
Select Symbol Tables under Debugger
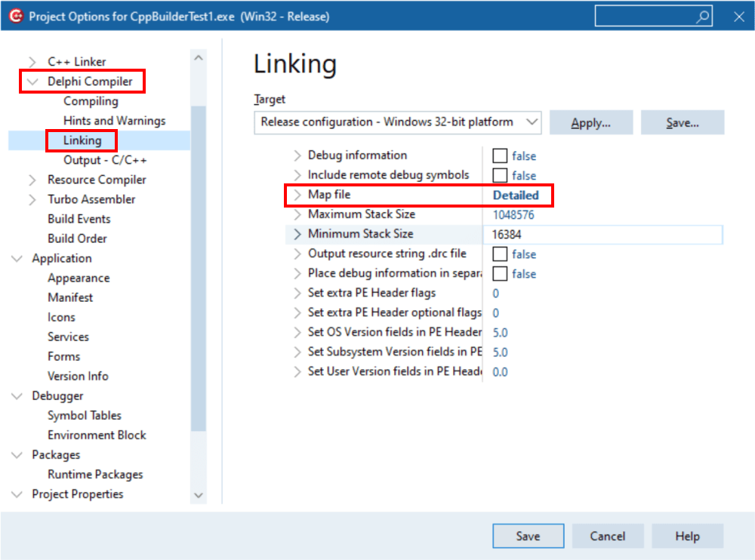click(x=85, y=416)
